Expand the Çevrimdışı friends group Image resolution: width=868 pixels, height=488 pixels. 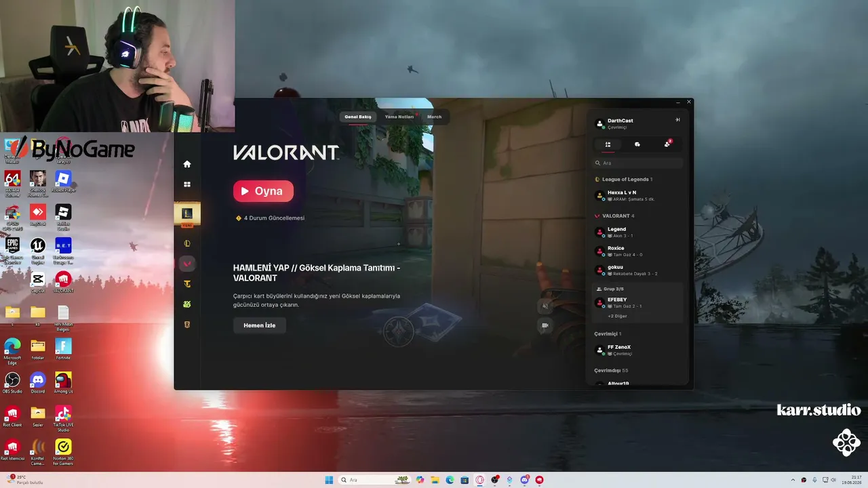[x=611, y=371]
